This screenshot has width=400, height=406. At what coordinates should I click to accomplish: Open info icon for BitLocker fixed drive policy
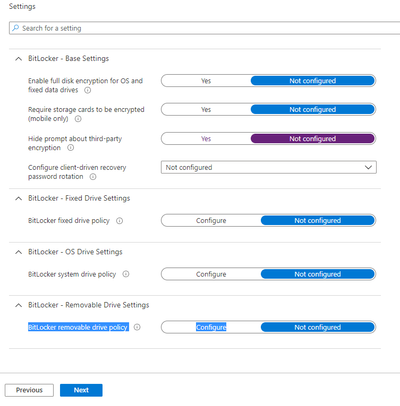coord(119,221)
